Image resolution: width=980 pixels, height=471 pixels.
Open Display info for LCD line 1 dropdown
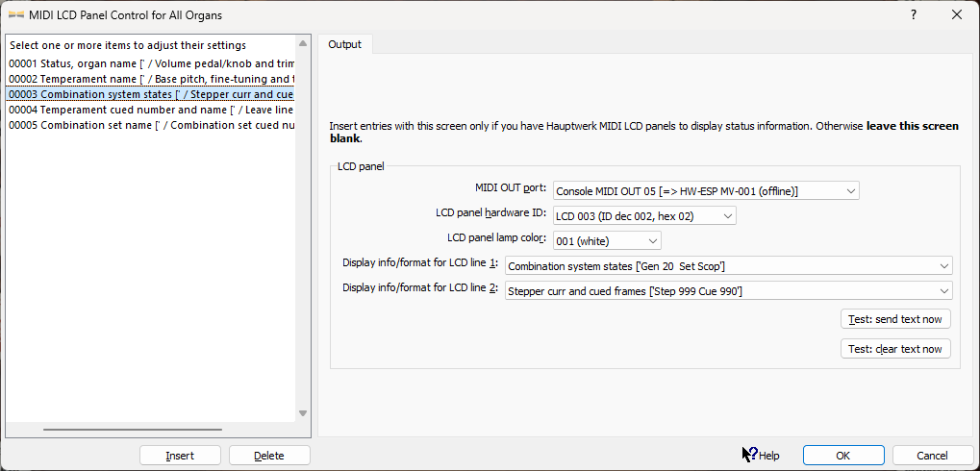coord(728,265)
